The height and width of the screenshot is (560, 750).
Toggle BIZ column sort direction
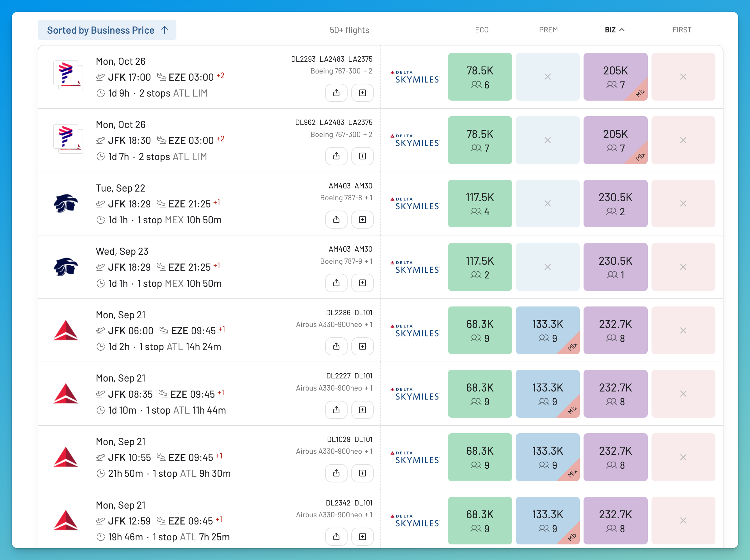tap(614, 30)
